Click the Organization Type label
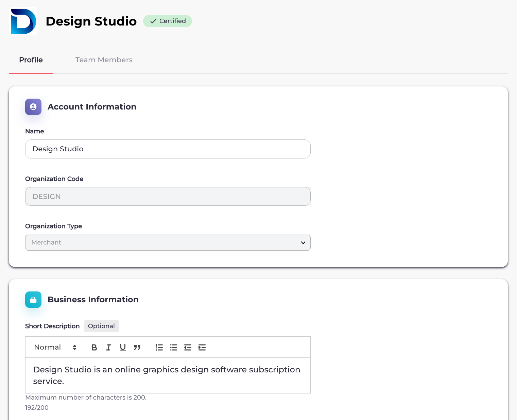This screenshot has width=517, height=420. click(x=53, y=226)
